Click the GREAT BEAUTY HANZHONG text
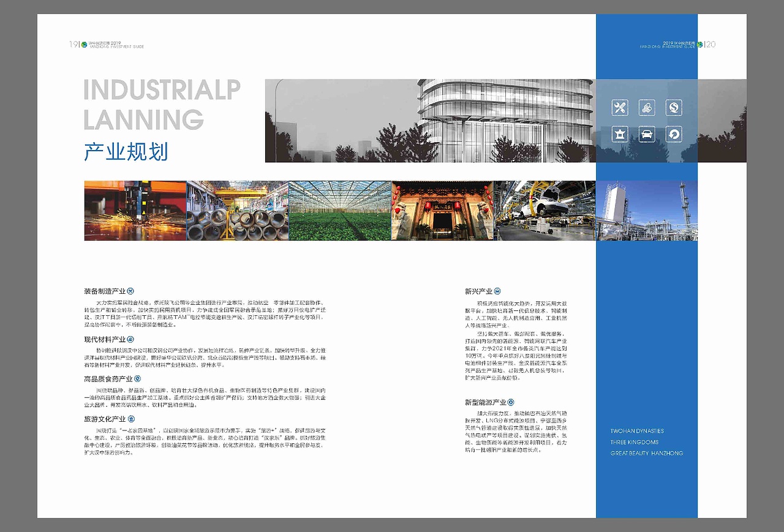Screen dimensions: 784x532 pyautogui.click(x=647, y=453)
